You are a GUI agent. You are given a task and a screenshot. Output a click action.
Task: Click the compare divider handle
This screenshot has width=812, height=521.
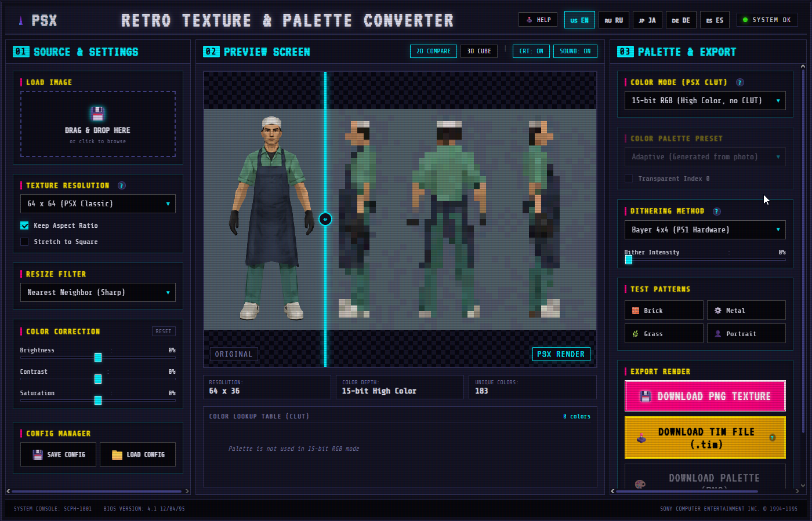325,219
